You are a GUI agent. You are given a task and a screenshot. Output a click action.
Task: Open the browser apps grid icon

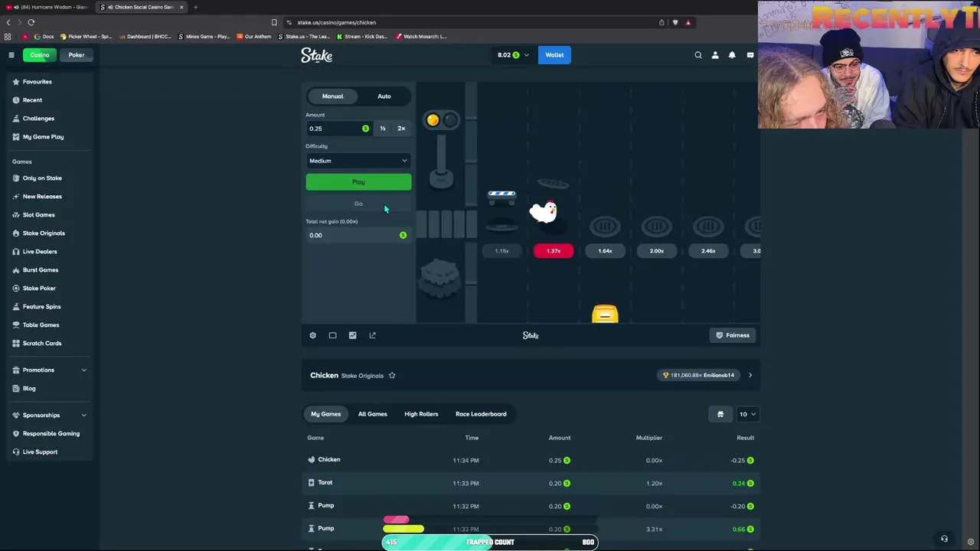tap(8, 36)
